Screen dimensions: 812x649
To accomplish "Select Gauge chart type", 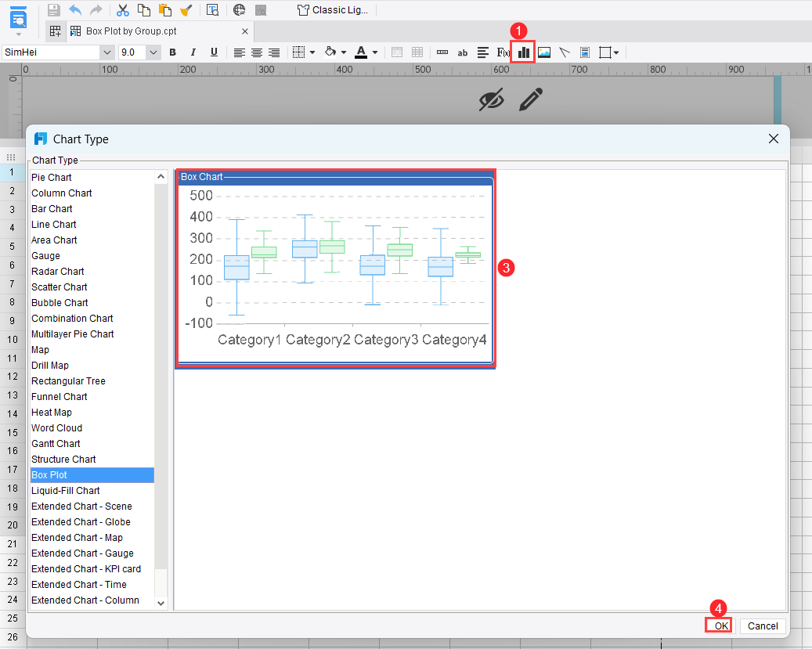I will tap(92, 256).
